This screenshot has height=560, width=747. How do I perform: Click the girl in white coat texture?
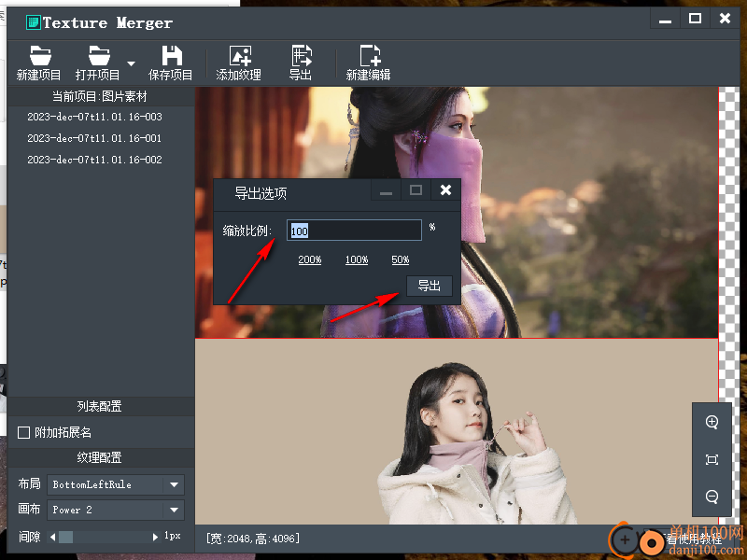pos(457,431)
